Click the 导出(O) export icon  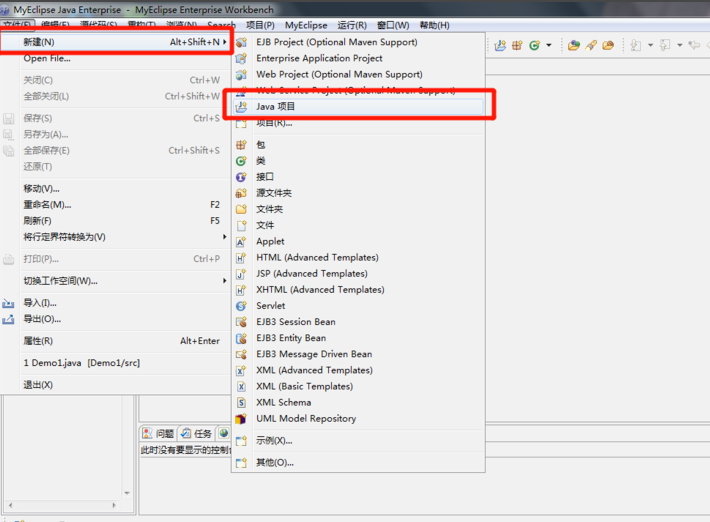pyautogui.click(x=8, y=320)
